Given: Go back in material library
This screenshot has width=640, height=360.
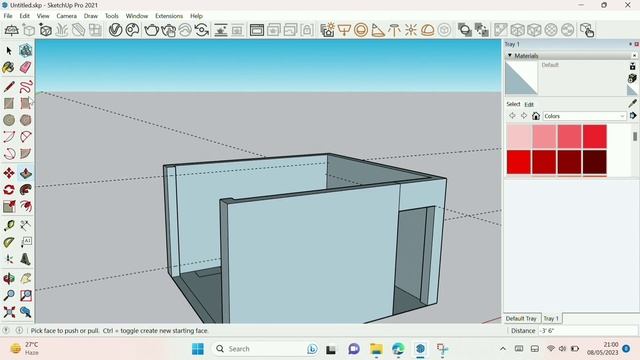Looking at the screenshot, I should [x=512, y=116].
